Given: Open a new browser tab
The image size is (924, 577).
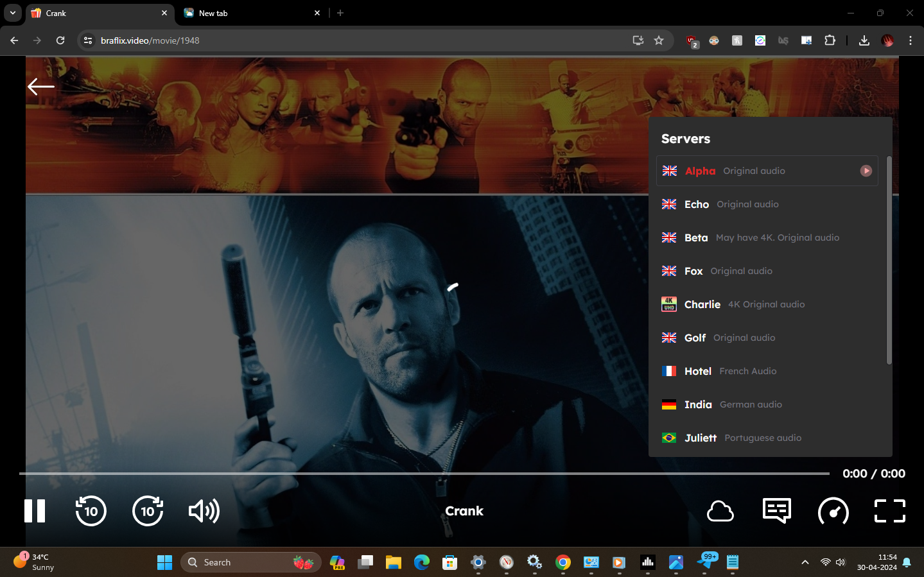Looking at the screenshot, I should point(340,13).
